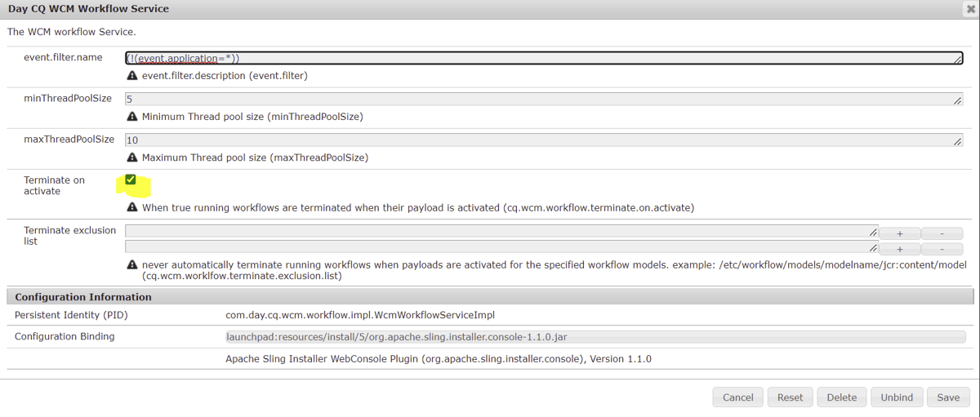Click the warning icon next to Minimum Thread pool size
This screenshot has height=417, width=980.
click(x=132, y=116)
